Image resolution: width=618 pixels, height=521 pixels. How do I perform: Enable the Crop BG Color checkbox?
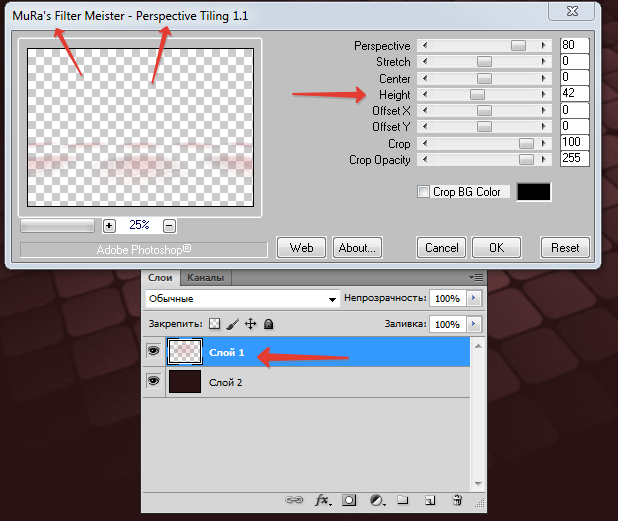424,192
